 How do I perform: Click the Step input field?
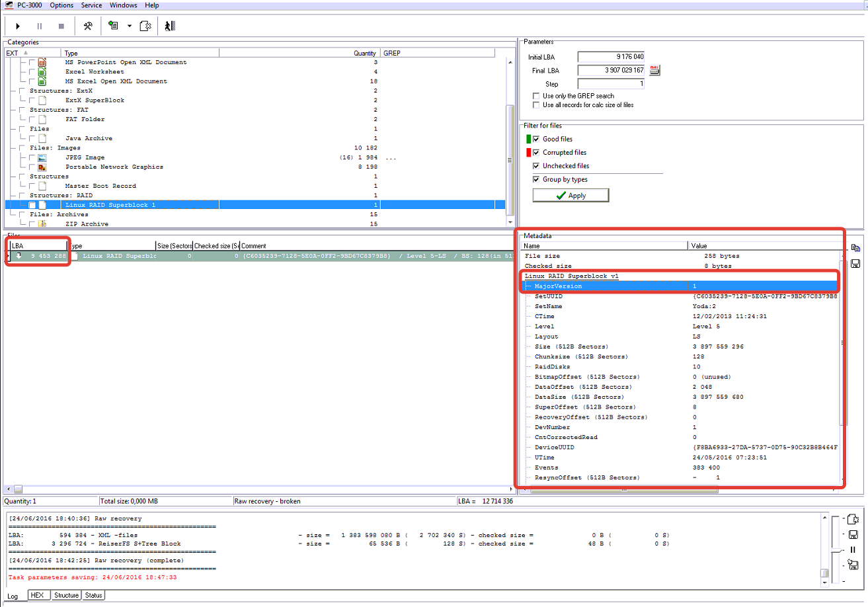click(611, 84)
